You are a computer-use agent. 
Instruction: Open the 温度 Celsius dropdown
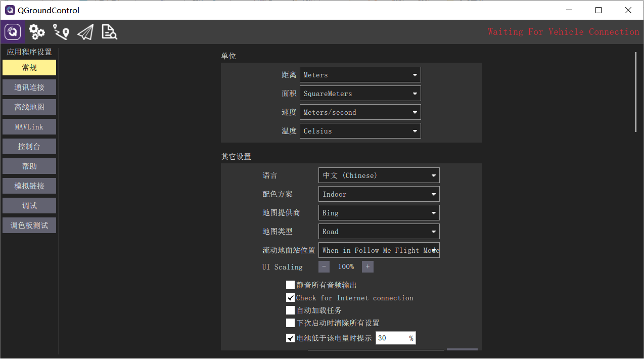[360, 130]
